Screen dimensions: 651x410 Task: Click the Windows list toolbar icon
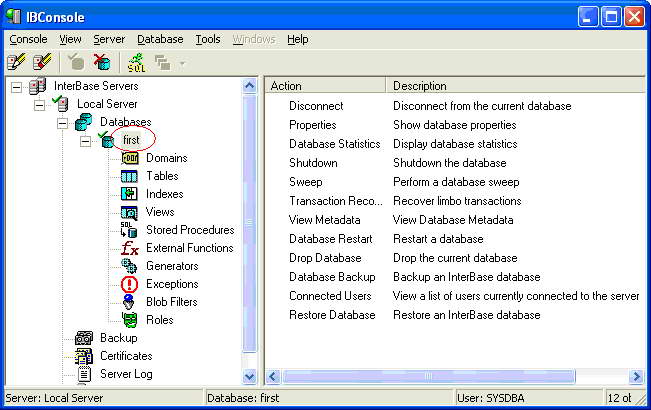162,63
